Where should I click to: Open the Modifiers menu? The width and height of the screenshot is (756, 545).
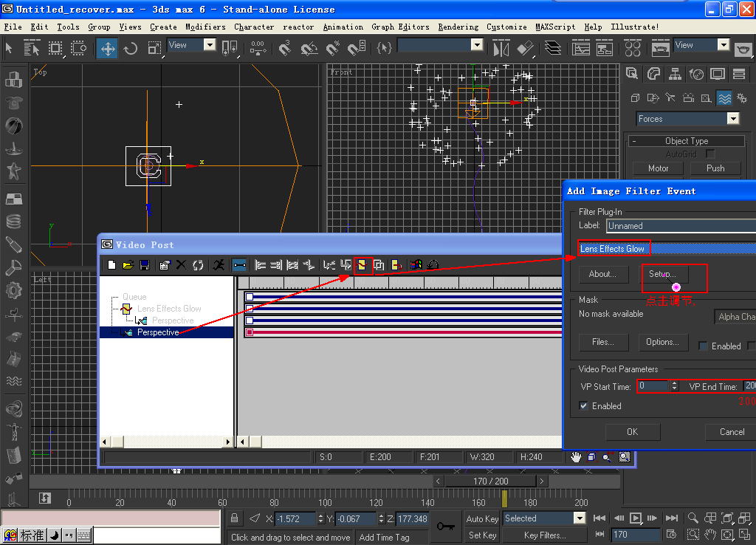[205, 27]
